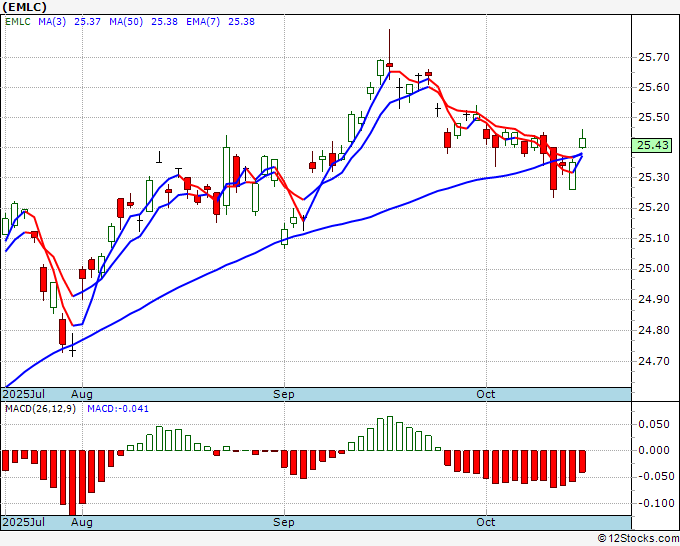Click the 24.90 price axis label
Screen dimensions: 680x546
(653, 299)
